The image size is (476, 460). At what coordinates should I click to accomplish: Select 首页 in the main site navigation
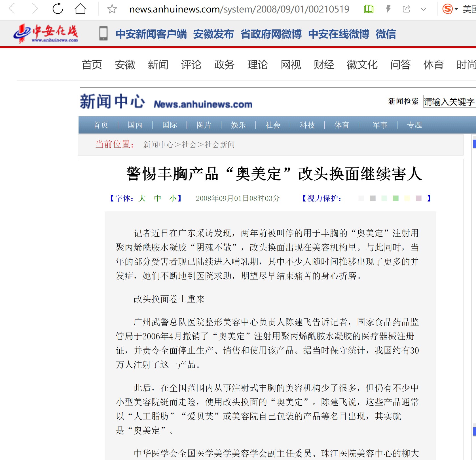click(x=92, y=65)
